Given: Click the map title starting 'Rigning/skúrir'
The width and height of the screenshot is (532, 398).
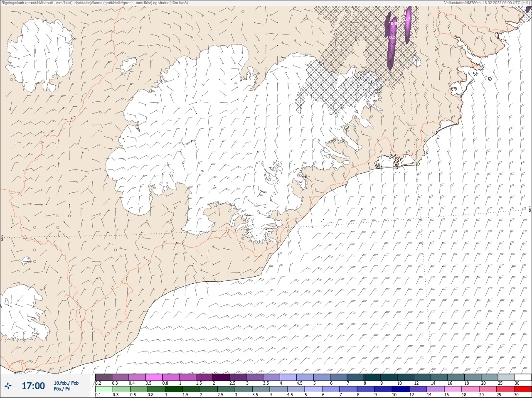Looking at the screenshot, I should point(94,2).
